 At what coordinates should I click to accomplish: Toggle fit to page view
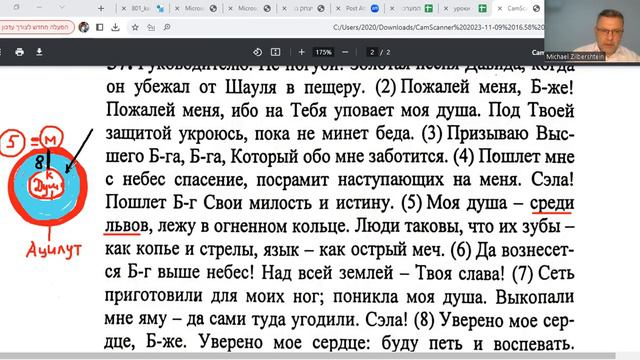click(x=276, y=52)
